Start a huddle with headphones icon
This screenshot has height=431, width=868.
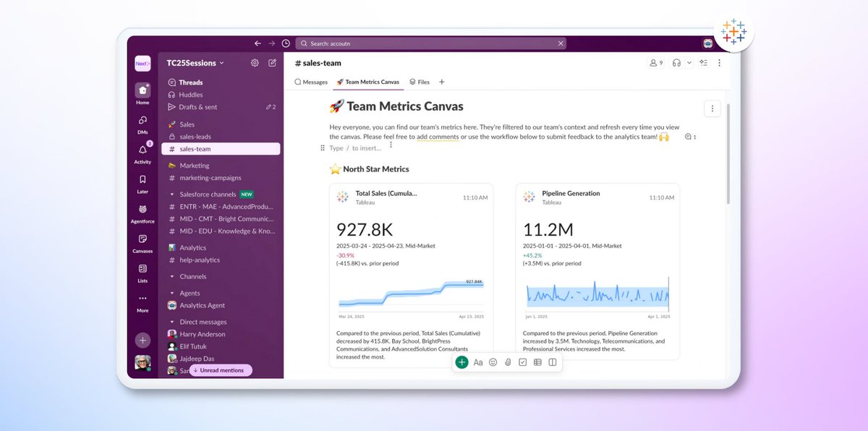677,63
